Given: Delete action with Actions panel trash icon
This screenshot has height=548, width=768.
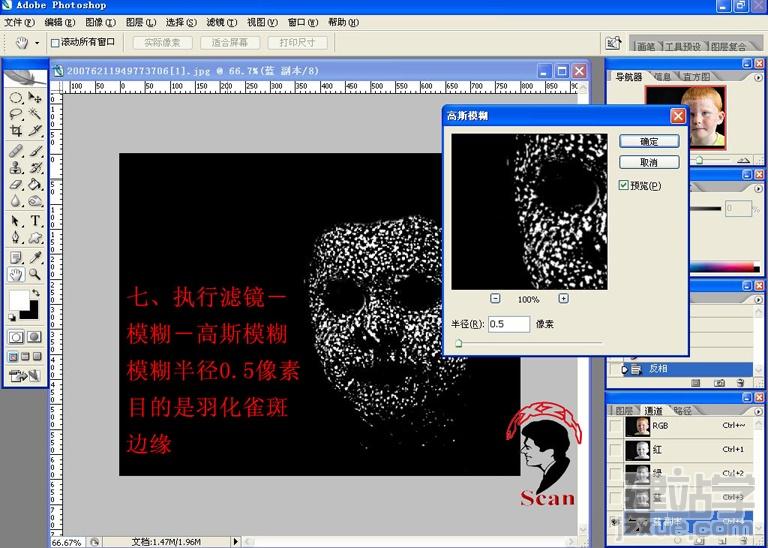Looking at the screenshot, I should coord(741,383).
